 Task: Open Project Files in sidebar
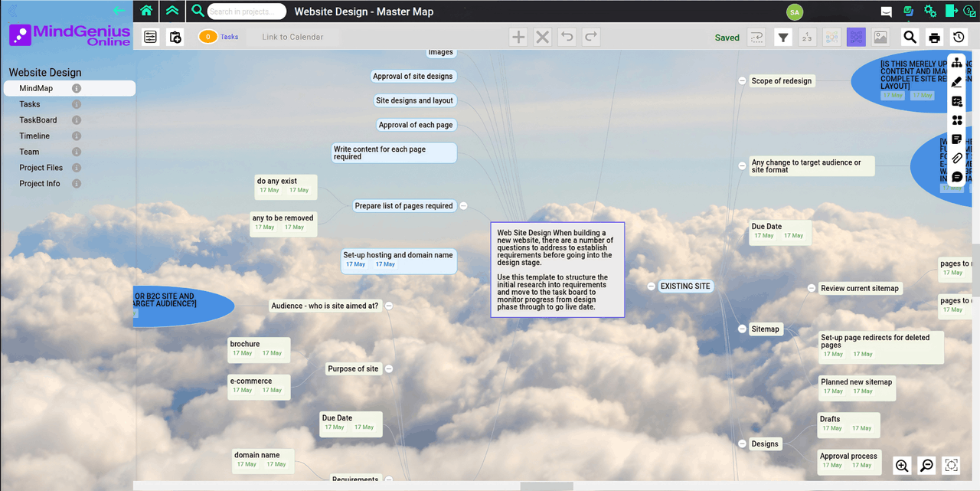[x=41, y=168]
